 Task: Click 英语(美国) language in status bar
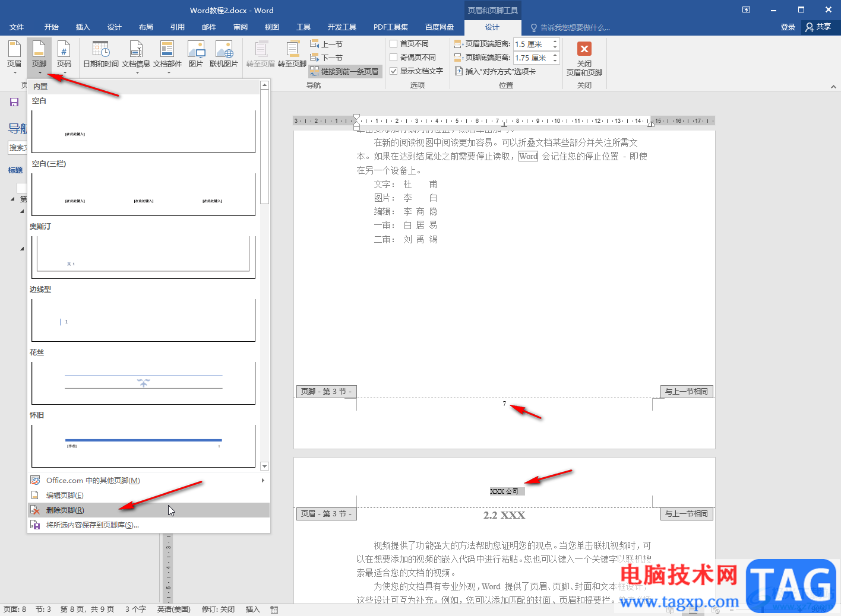[x=173, y=609]
